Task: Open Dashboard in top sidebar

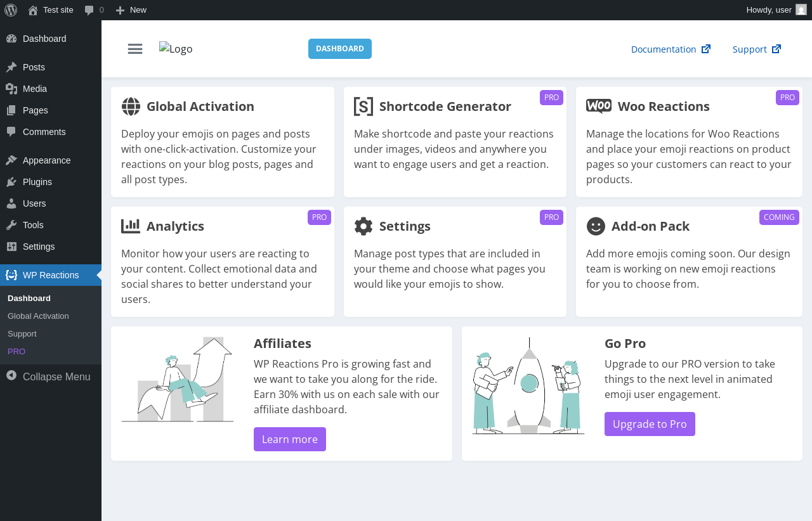Action: (x=51, y=39)
